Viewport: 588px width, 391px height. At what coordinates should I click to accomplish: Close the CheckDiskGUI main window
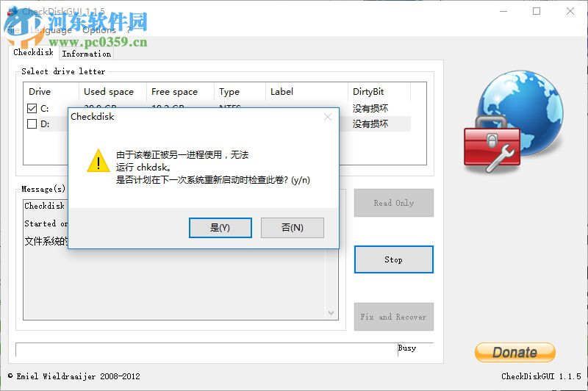tap(570, 11)
